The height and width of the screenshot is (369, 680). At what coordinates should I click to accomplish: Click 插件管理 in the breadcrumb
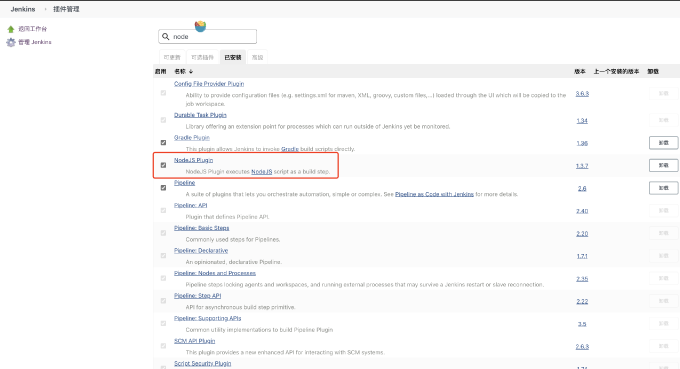point(66,9)
